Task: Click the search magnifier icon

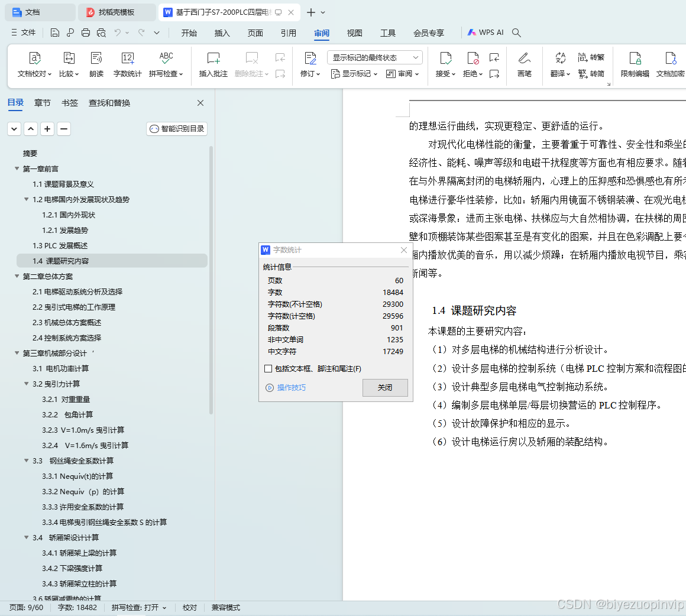Action: point(516,33)
